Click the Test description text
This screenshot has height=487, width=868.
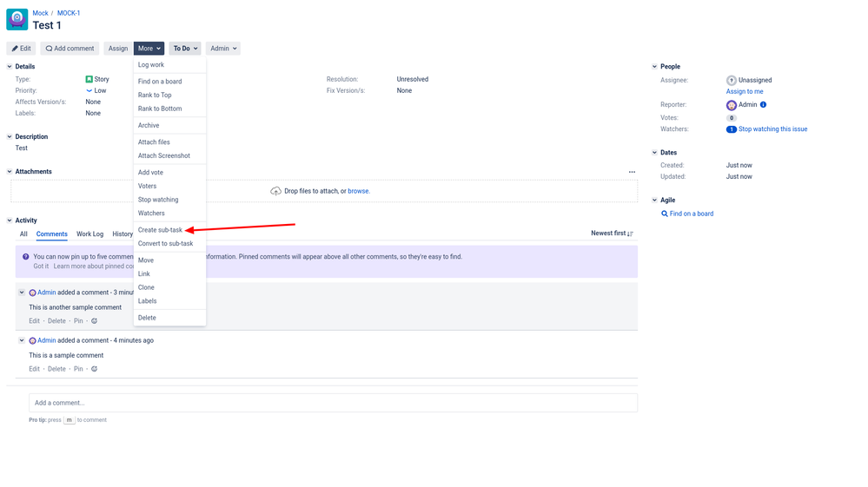(22, 148)
